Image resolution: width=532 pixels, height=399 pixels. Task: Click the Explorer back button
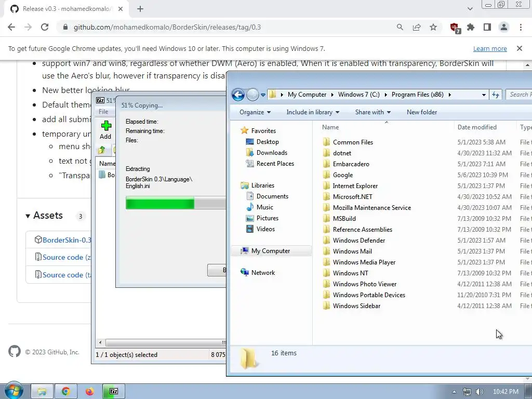point(238,95)
